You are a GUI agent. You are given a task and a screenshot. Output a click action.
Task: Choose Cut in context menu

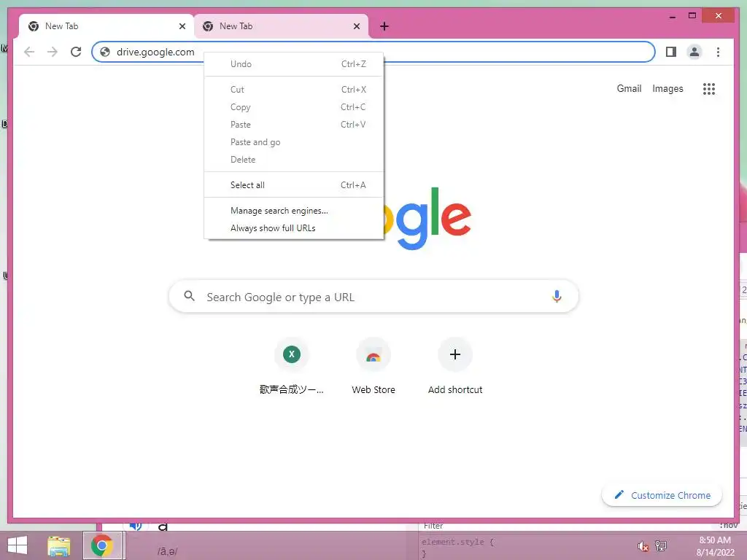[294, 90]
